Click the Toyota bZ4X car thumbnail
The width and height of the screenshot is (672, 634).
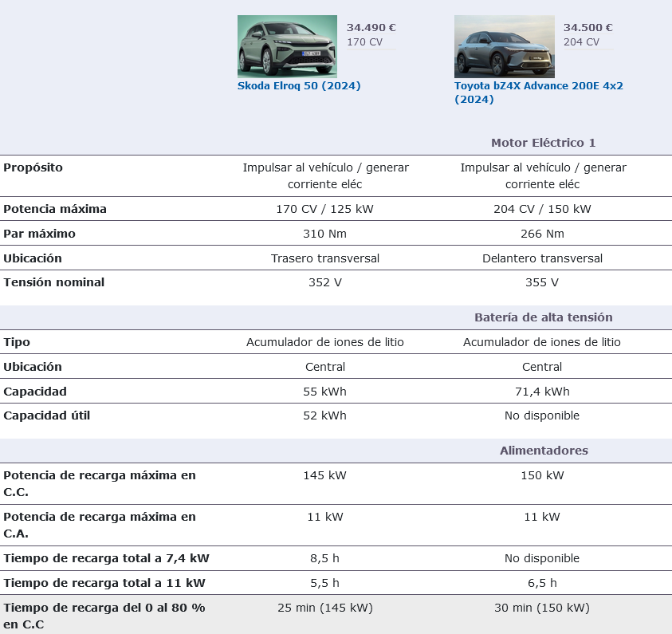pyautogui.click(x=505, y=46)
